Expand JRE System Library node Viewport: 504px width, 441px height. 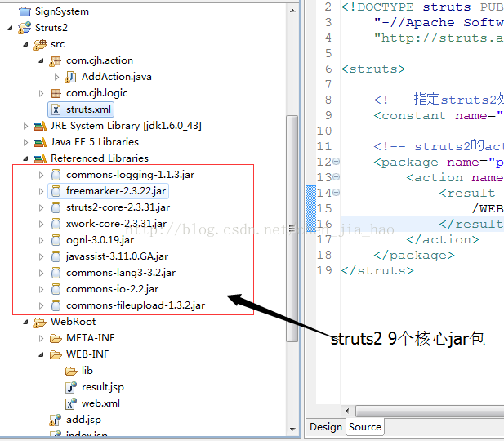[25, 127]
